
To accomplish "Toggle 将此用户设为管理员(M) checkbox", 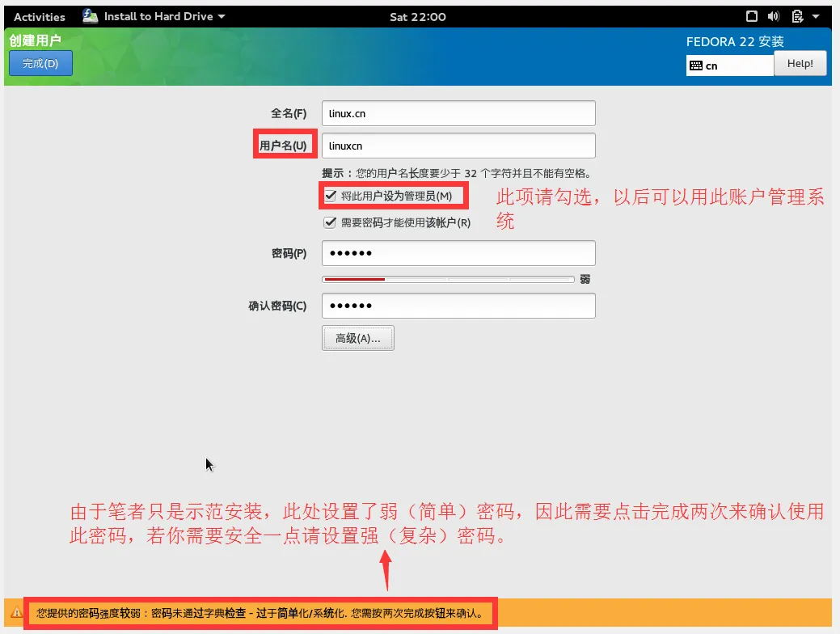I will [x=331, y=196].
